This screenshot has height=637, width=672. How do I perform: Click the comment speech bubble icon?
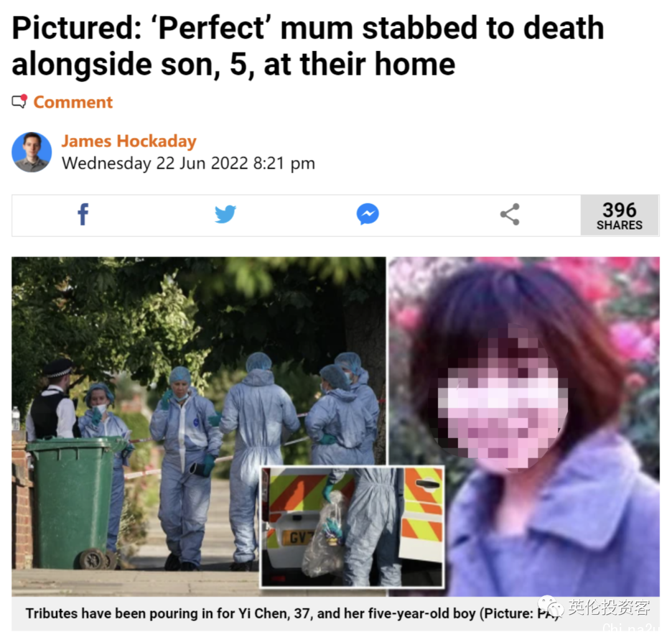(19, 101)
